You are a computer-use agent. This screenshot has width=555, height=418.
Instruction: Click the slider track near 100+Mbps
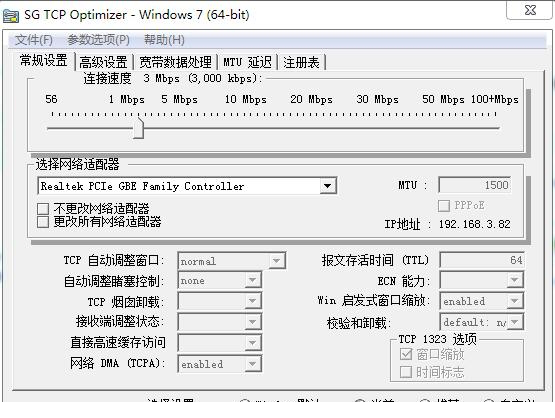pos(494,128)
